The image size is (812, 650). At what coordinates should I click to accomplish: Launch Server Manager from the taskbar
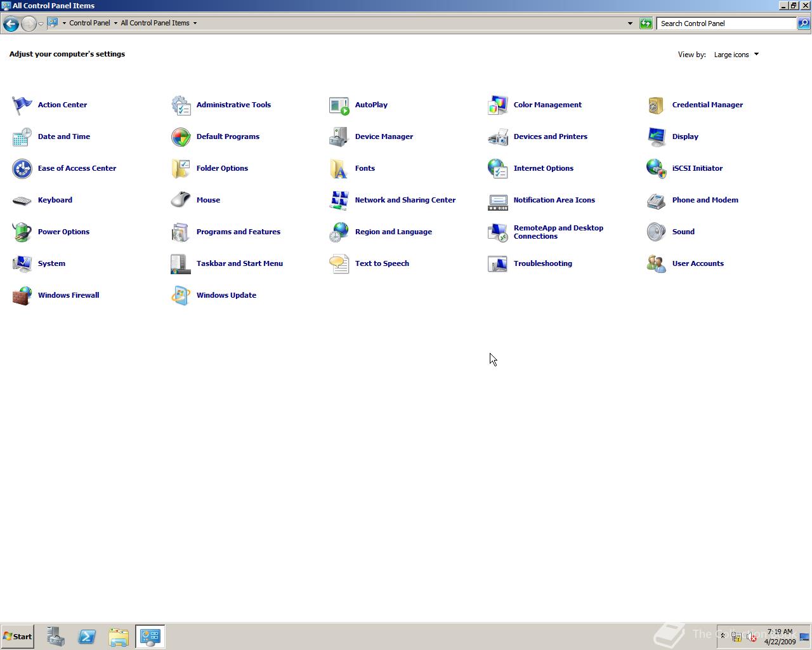coord(55,637)
